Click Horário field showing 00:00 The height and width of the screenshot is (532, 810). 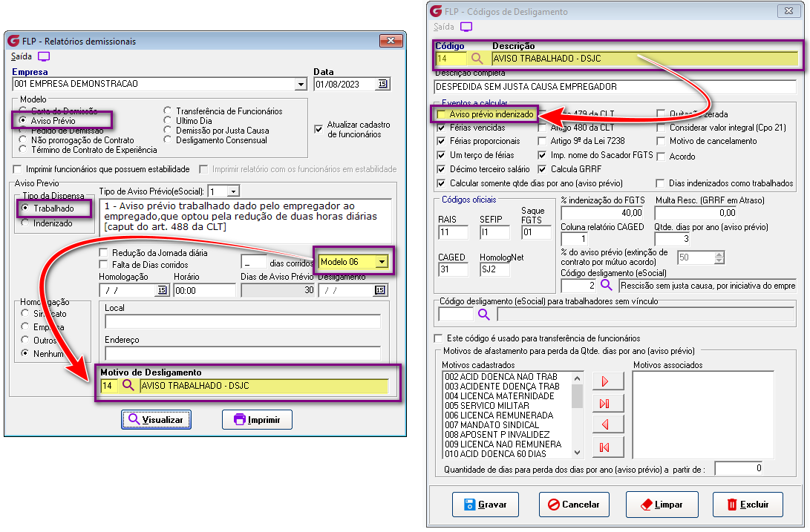point(205,290)
